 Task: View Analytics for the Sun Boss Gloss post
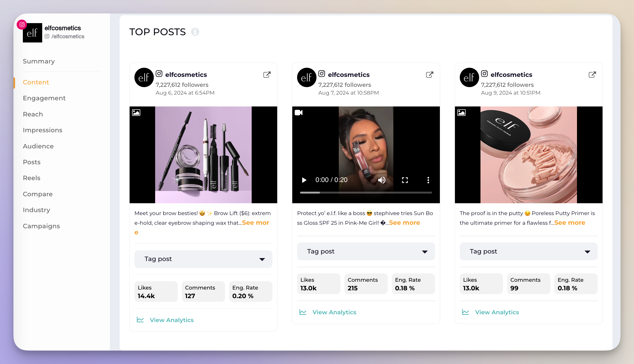(334, 312)
